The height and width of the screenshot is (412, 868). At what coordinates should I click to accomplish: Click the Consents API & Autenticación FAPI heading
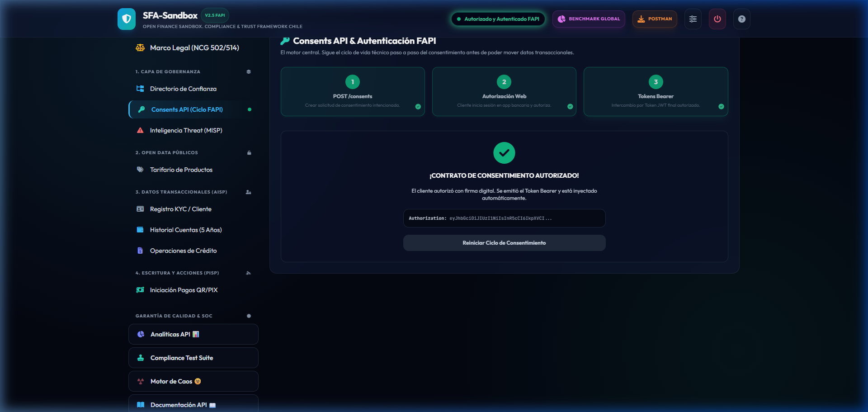tap(364, 41)
